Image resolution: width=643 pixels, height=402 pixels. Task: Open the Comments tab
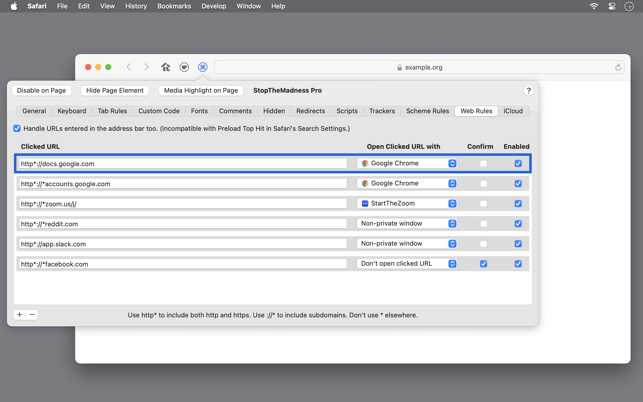(x=235, y=111)
